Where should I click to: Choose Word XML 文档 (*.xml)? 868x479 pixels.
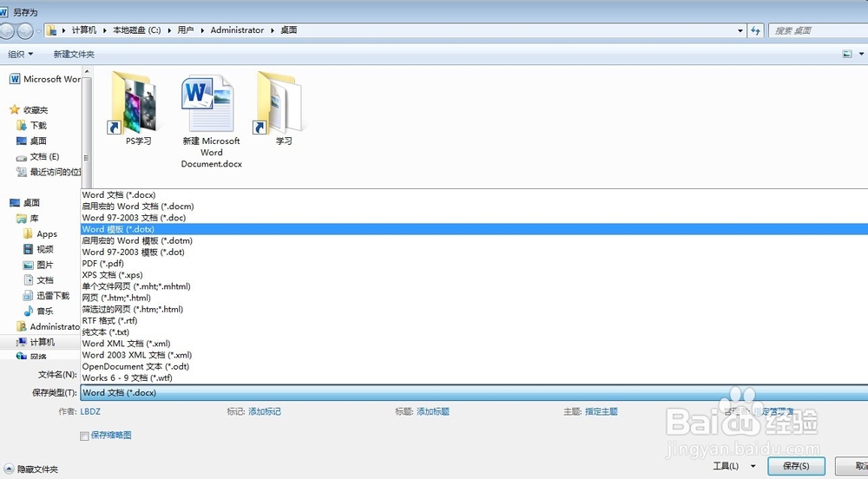475,344
